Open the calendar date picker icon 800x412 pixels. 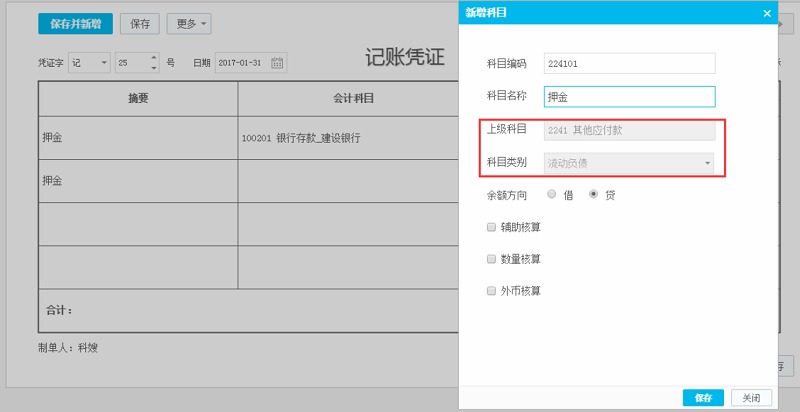[277, 62]
